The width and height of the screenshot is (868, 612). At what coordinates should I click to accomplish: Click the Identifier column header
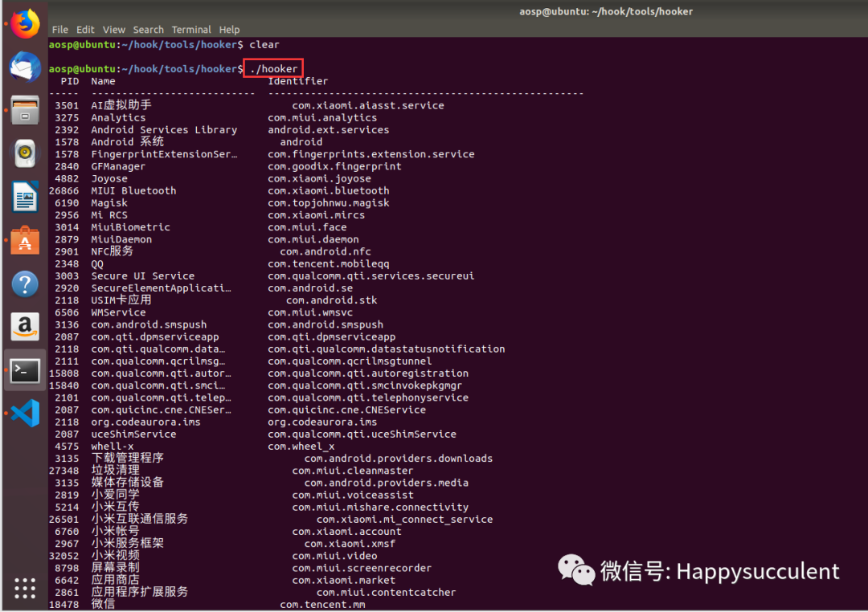coord(298,81)
